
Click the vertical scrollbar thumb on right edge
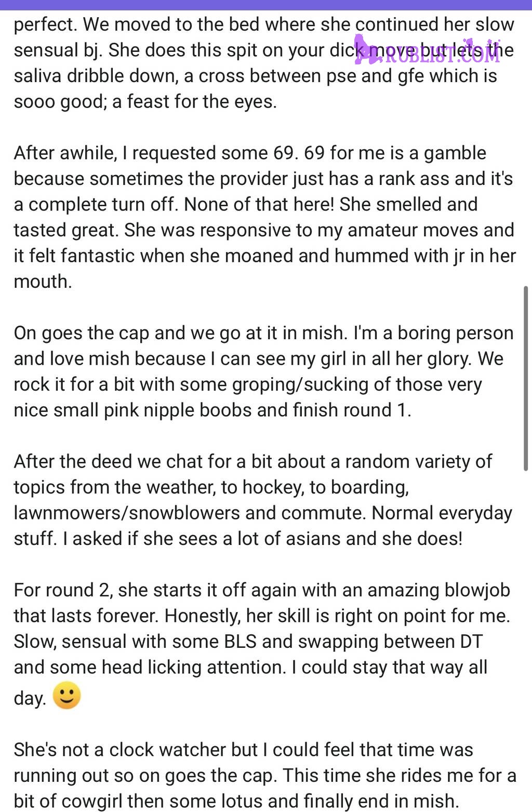tap(526, 378)
